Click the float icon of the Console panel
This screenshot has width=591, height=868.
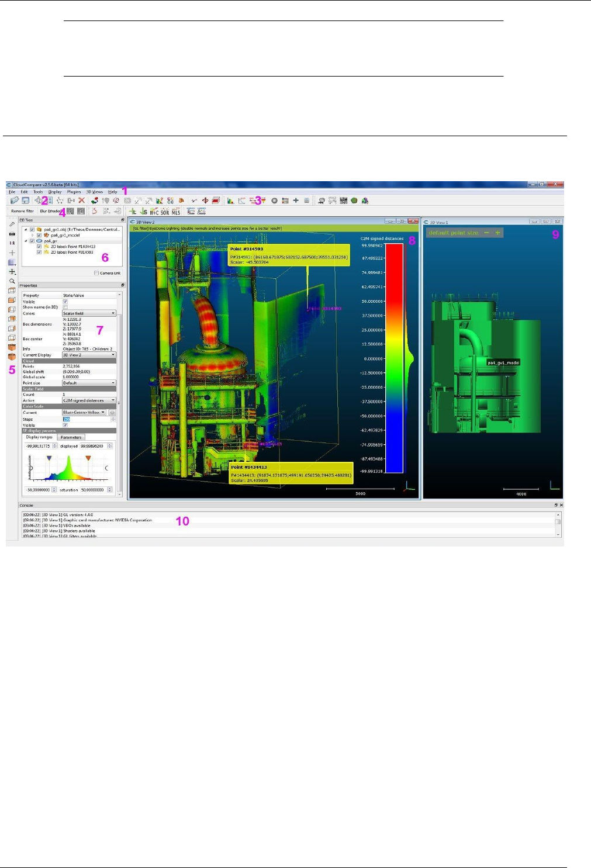coord(556,505)
